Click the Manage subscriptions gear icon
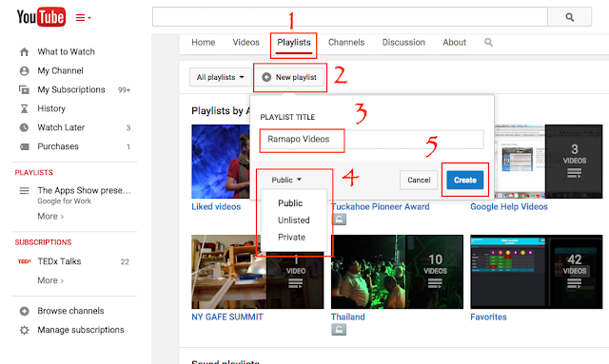609x364 pixels. pos(24,330)
